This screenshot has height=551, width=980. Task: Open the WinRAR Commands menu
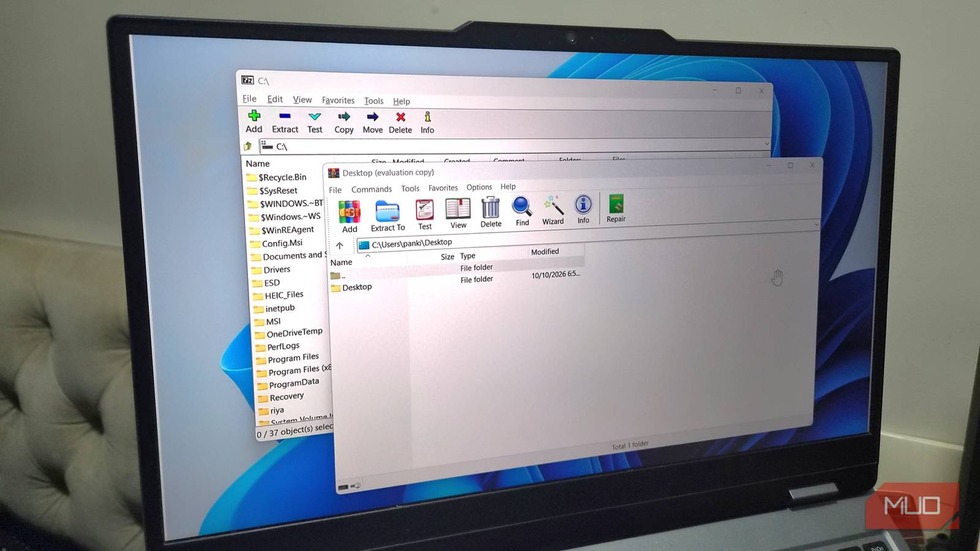point(371,189)
